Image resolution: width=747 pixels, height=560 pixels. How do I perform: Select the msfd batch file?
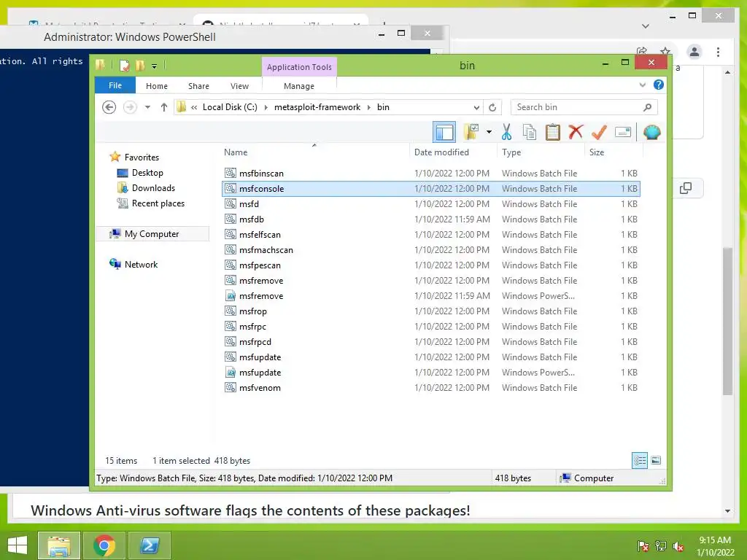coord(430,204)
